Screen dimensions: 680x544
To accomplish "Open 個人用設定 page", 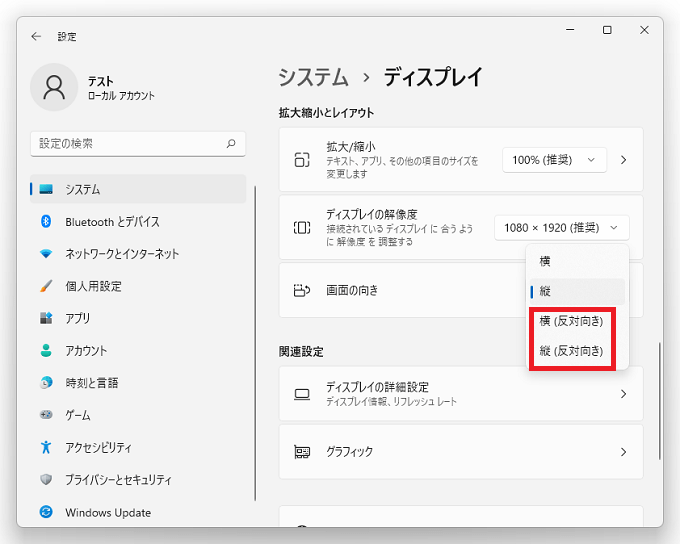I will 138,286.
